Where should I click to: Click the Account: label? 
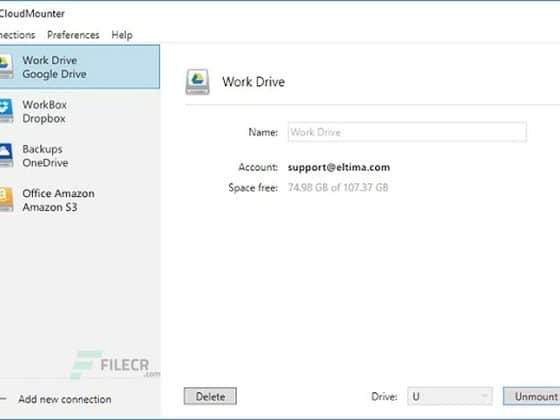click(x=258, y=167)
